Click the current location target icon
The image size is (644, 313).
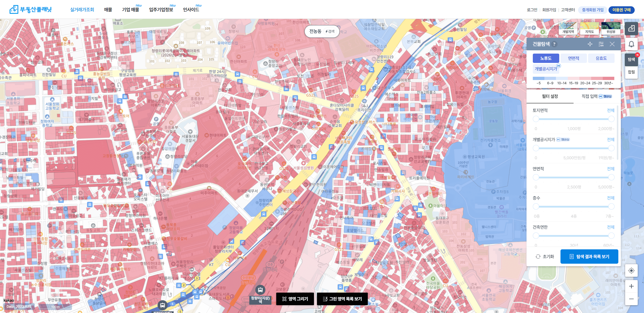631,271
